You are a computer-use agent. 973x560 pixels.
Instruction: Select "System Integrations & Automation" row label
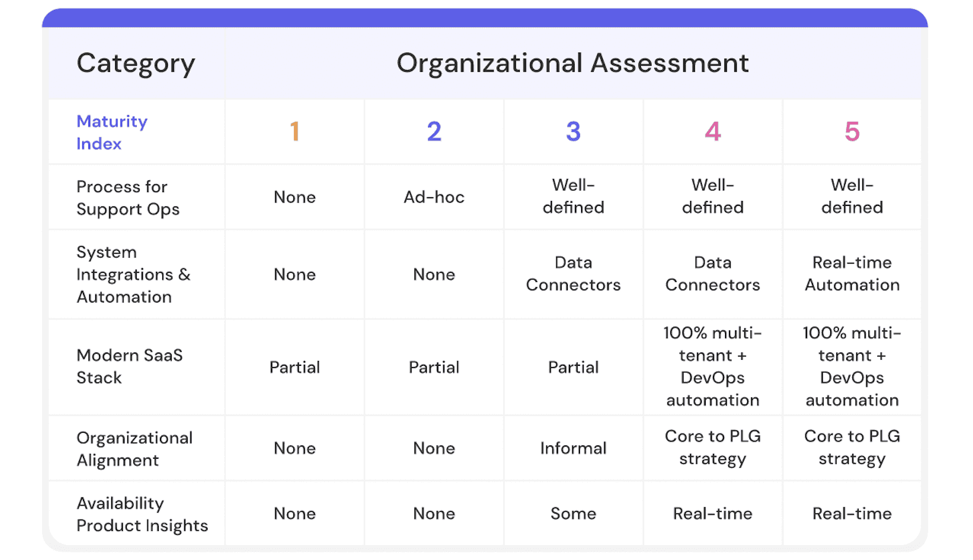point(133,274)
